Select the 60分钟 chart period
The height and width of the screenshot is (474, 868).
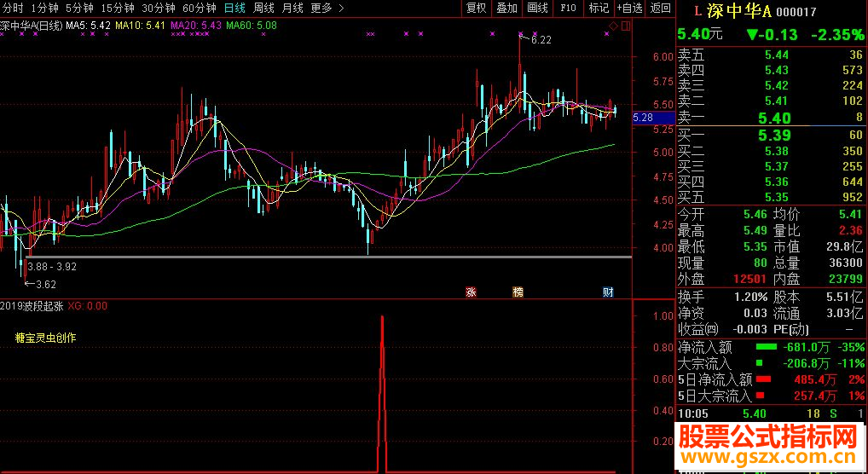[200, 8]
